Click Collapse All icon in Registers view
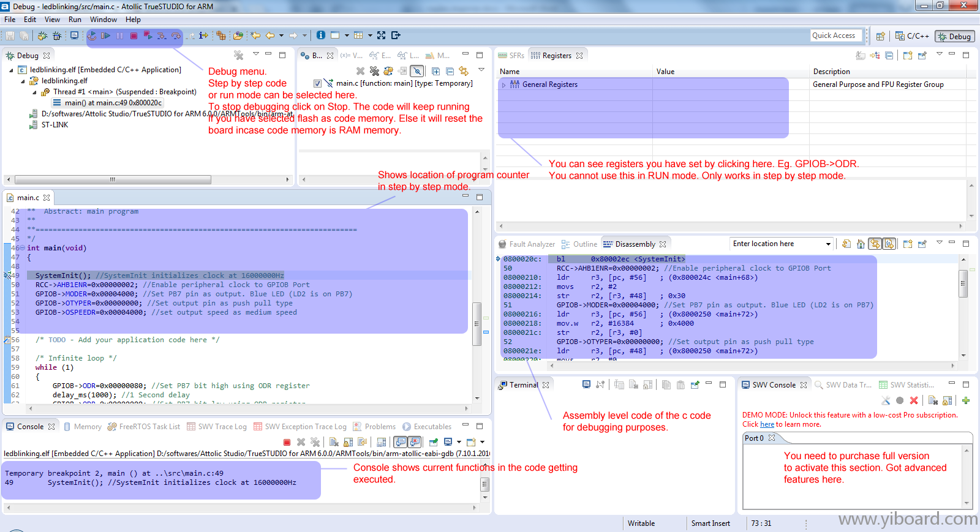The height and width of the screenshot is (532, 980). tap(889, 55)
